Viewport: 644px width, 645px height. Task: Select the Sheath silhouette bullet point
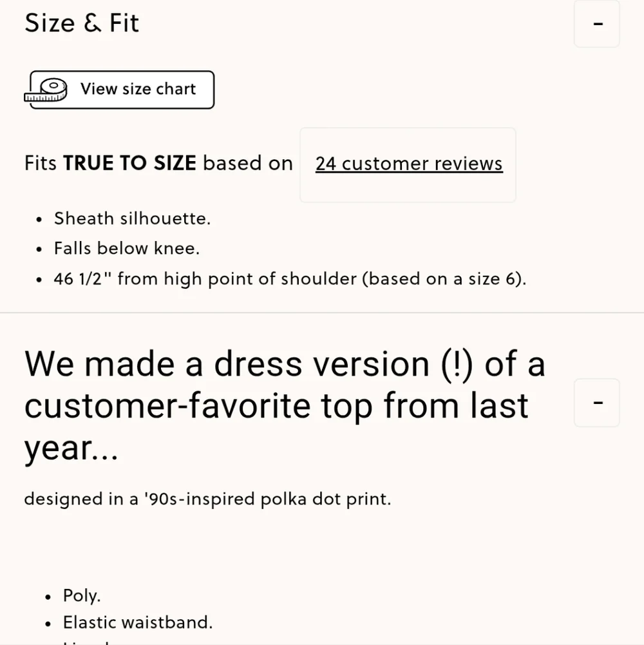(132, 218)
